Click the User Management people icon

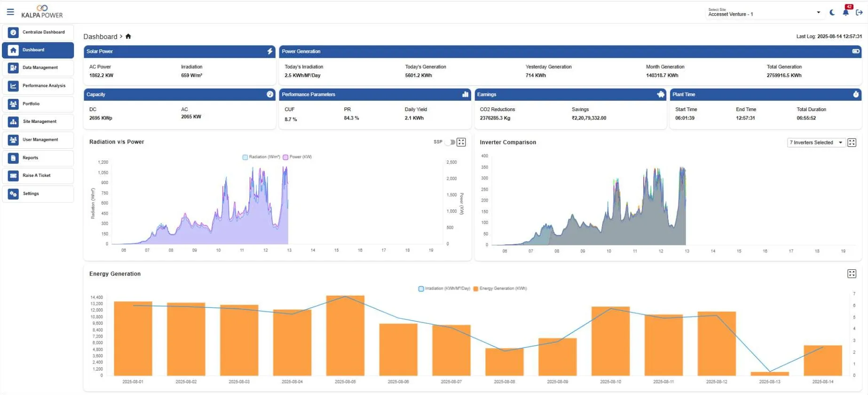click(x=13, y=140)
